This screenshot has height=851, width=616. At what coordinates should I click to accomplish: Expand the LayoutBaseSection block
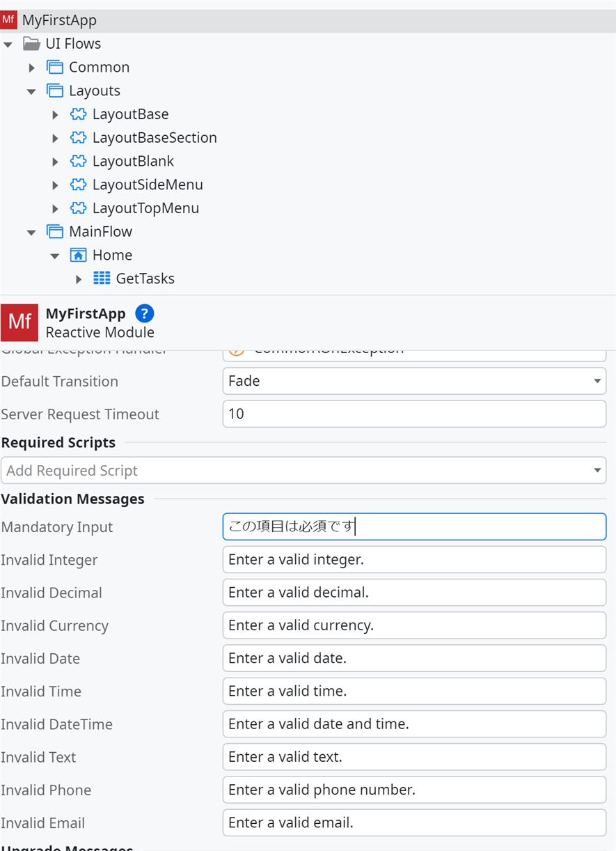coord(55,138)
